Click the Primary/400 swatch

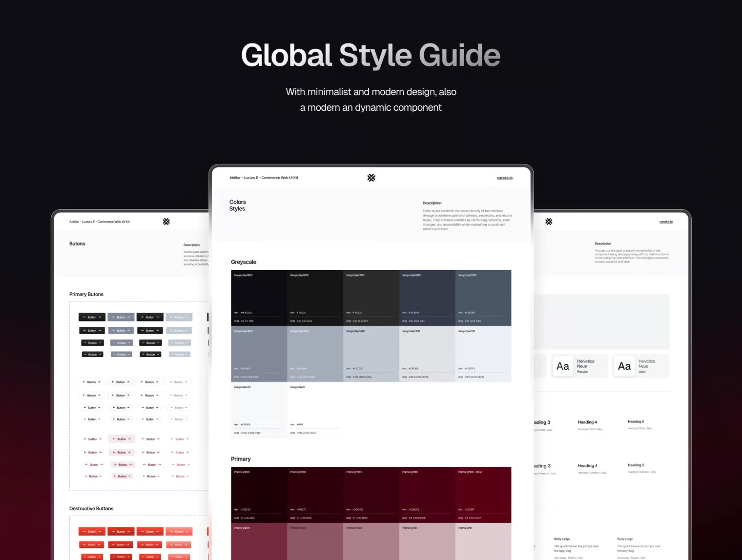point(259,541)
